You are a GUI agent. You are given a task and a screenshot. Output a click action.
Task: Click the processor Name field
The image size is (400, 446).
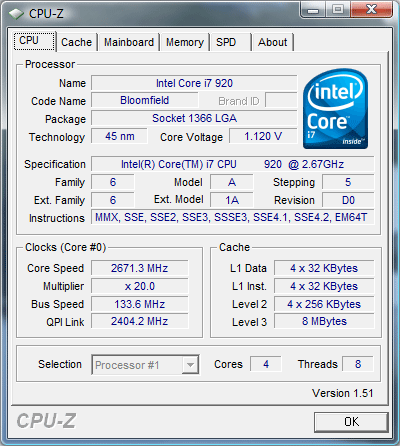tap(194, 83)
